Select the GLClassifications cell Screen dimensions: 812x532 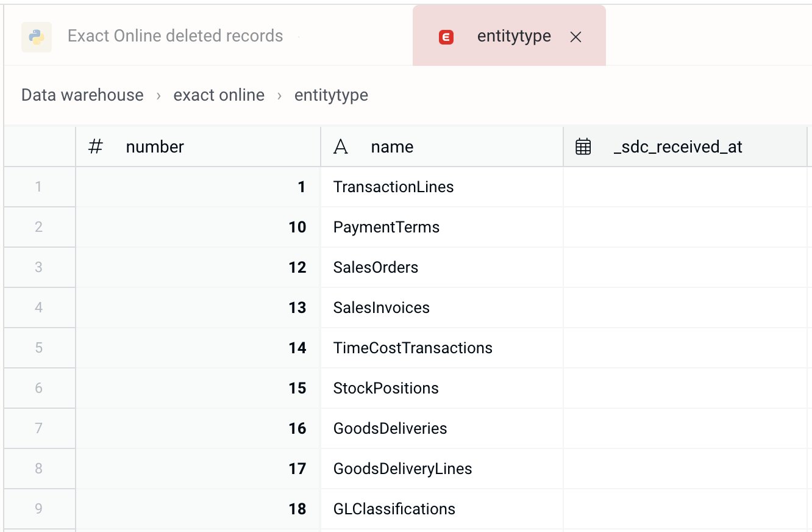click(442, 509)
